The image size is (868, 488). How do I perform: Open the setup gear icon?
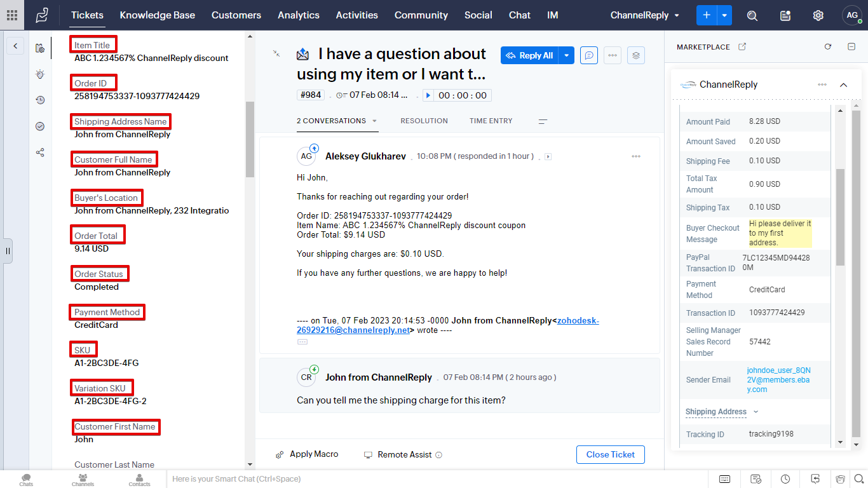pos(818,16)
